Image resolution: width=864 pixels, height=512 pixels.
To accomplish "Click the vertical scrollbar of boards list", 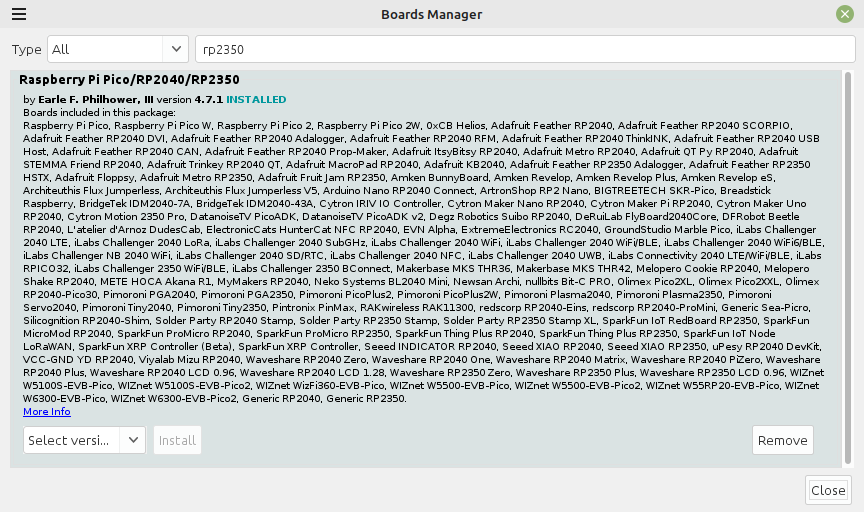I will click(x=847, y=268).
